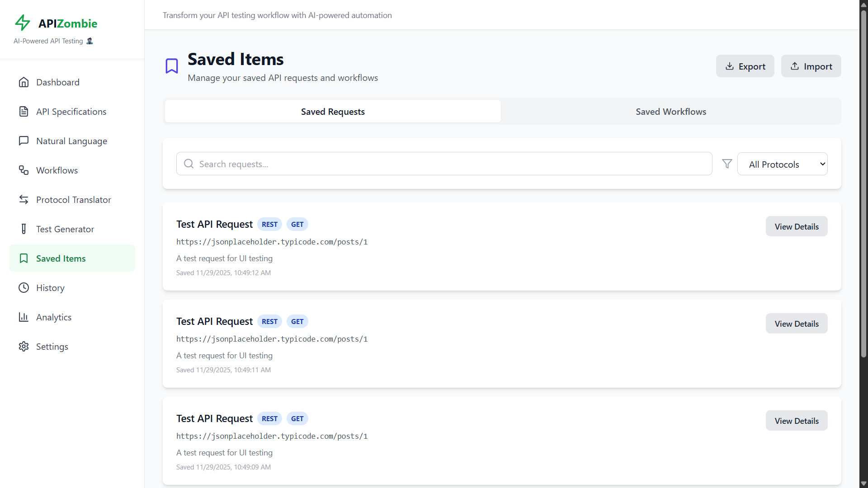
Task: Click the filter funnel icon
Action: (727, 164)
